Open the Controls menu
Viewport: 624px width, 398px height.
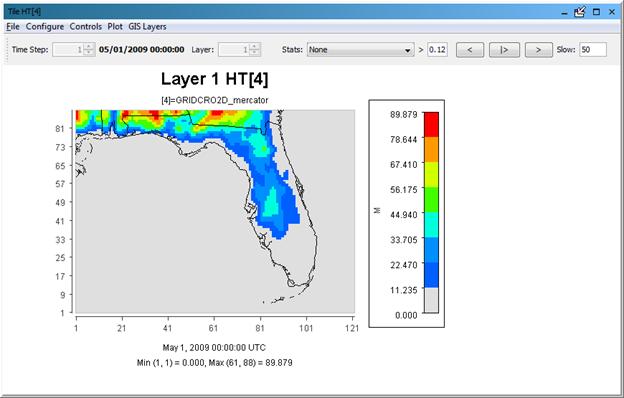pyautogui.click(x=86, y=27)
